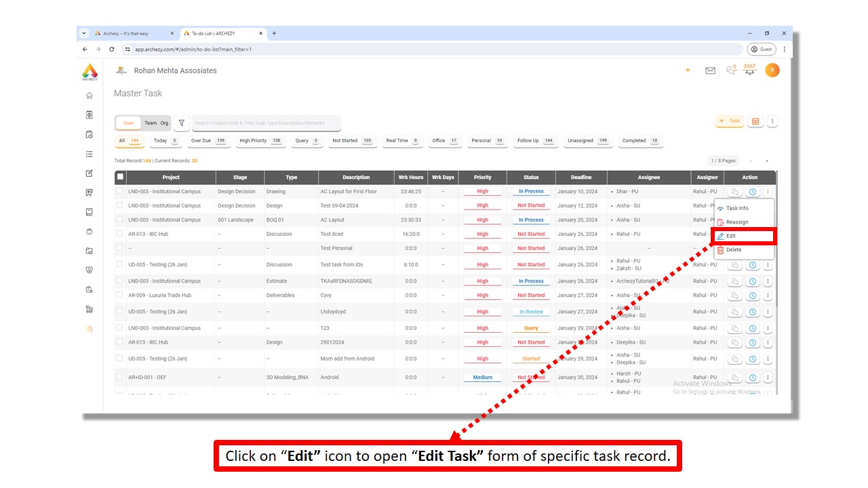Viewport: 868px width, 488px height.
Task: Tick the checkbox for the Test Personal row
Action: click(120, 248)
